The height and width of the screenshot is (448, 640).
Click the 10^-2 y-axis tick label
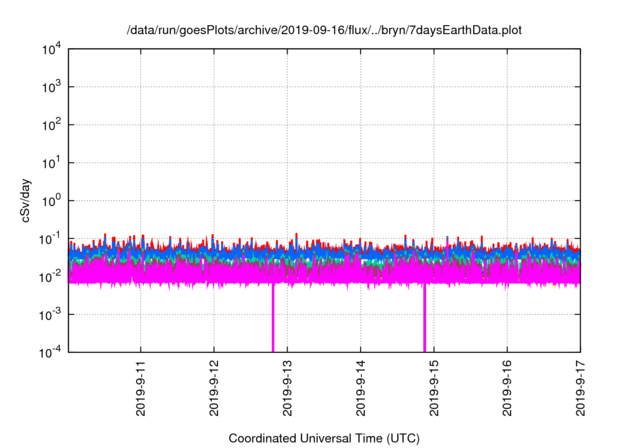click(50, 277)
